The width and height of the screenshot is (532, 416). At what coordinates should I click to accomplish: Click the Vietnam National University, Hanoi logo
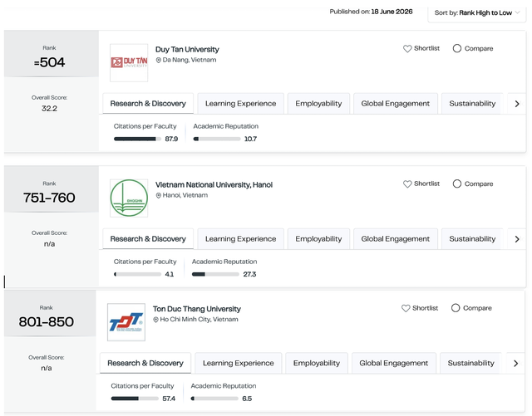[x=129, y=198]
